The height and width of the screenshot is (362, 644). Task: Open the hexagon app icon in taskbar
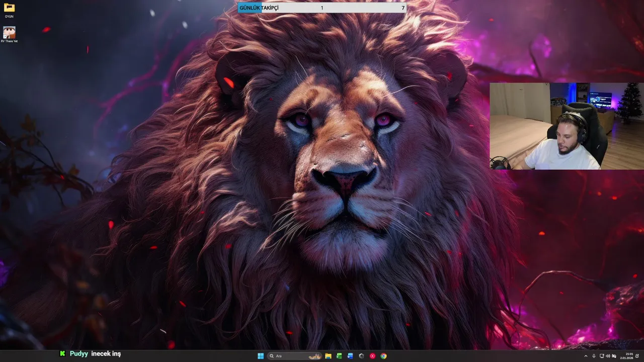click(x=361, y=356)
